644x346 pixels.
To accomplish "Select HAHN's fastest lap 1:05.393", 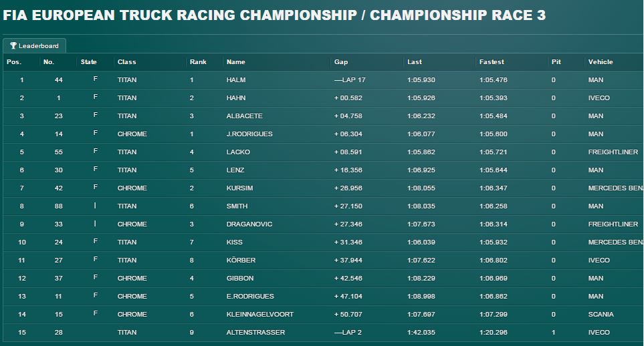I will point(494,98).
